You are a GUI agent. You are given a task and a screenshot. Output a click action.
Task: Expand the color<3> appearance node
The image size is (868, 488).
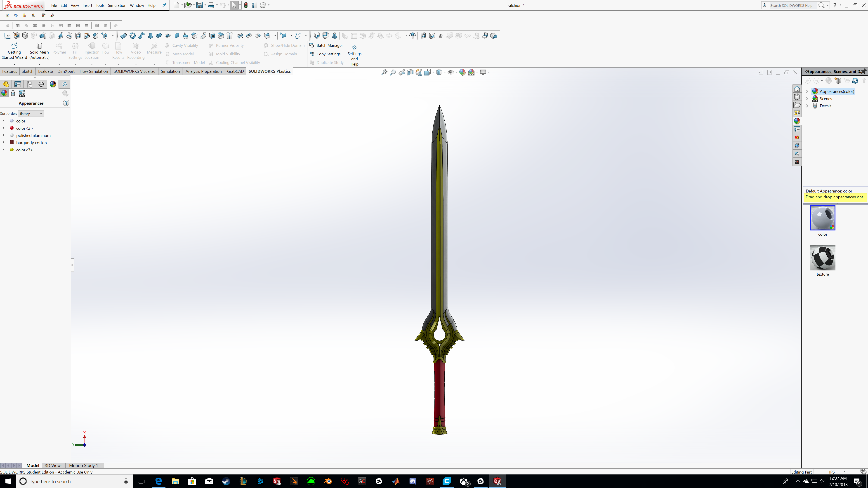click(4, 150)
